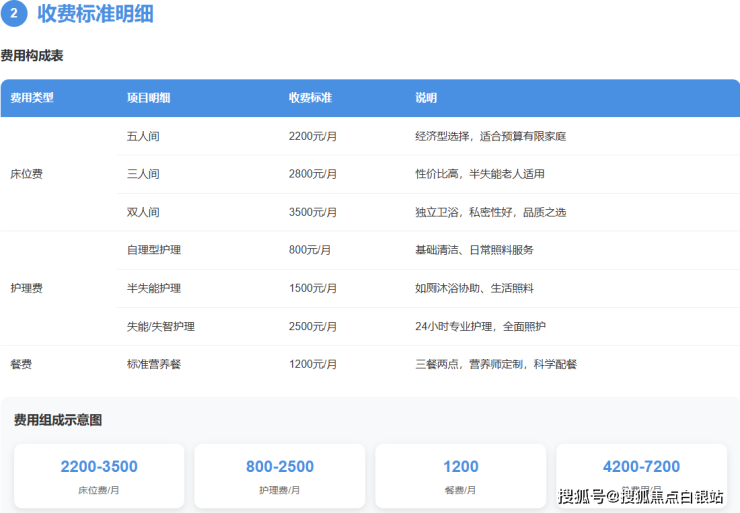
Task: Click the 2800元/月 price for 三人间
Action: point(313,174)
